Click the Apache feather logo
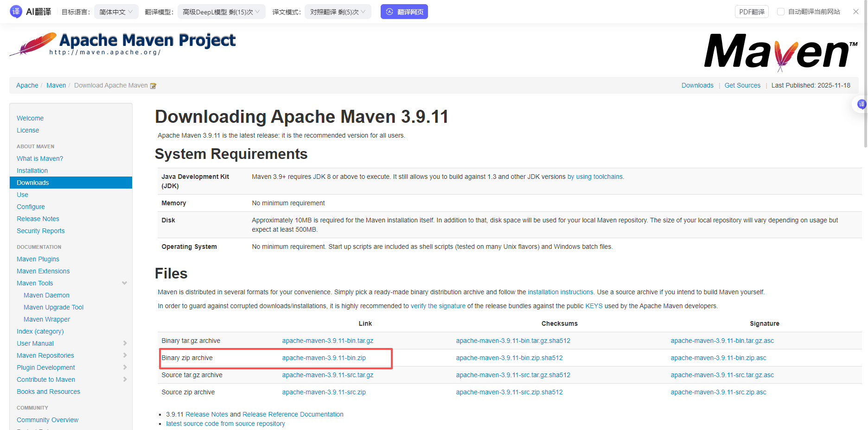 point(33,44)
